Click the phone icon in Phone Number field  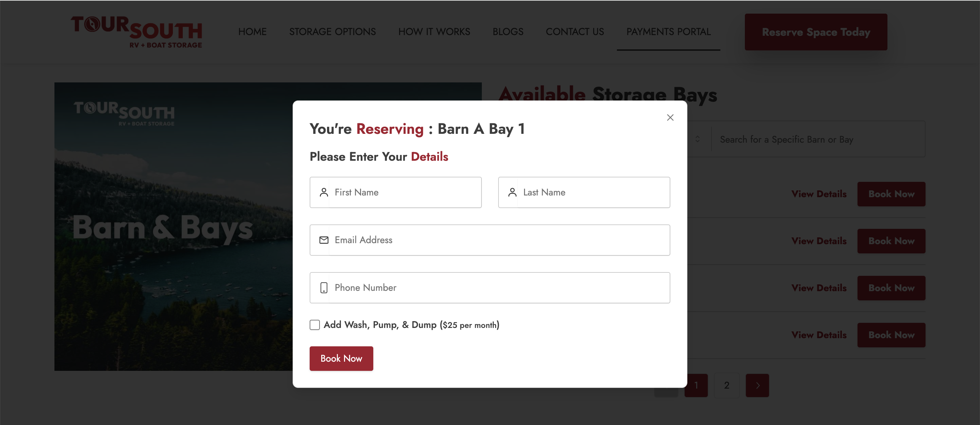pyautogui.click(x=324, y=287)
